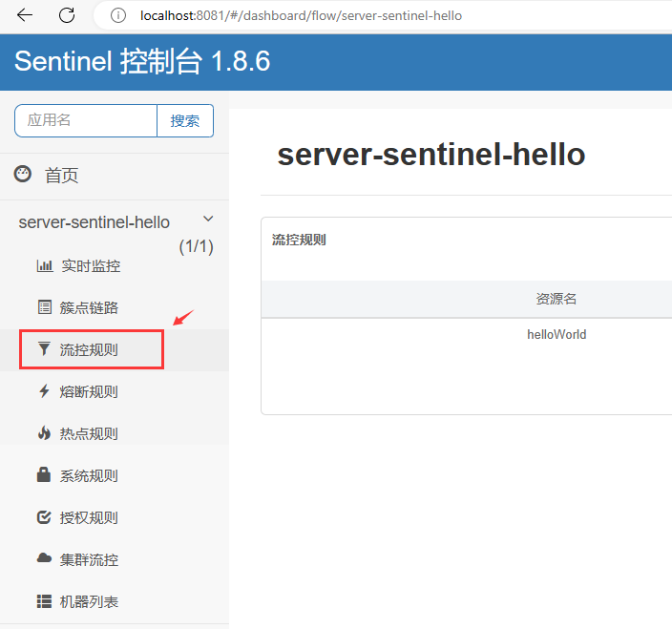Open site info icon in address bar
672x629 pixels.
point(117,16)
